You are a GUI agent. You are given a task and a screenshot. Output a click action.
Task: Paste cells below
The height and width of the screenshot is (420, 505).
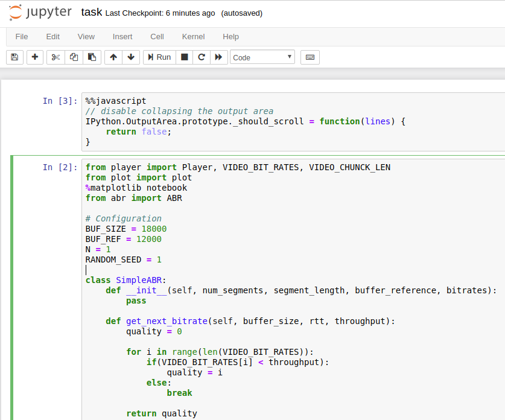92,57
